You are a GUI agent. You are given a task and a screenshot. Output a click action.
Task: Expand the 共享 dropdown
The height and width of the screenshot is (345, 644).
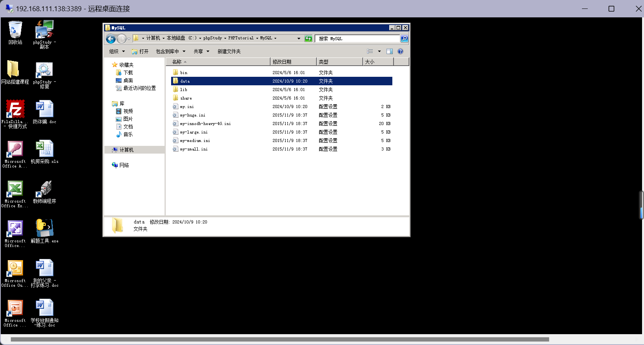tap(208, 51)
